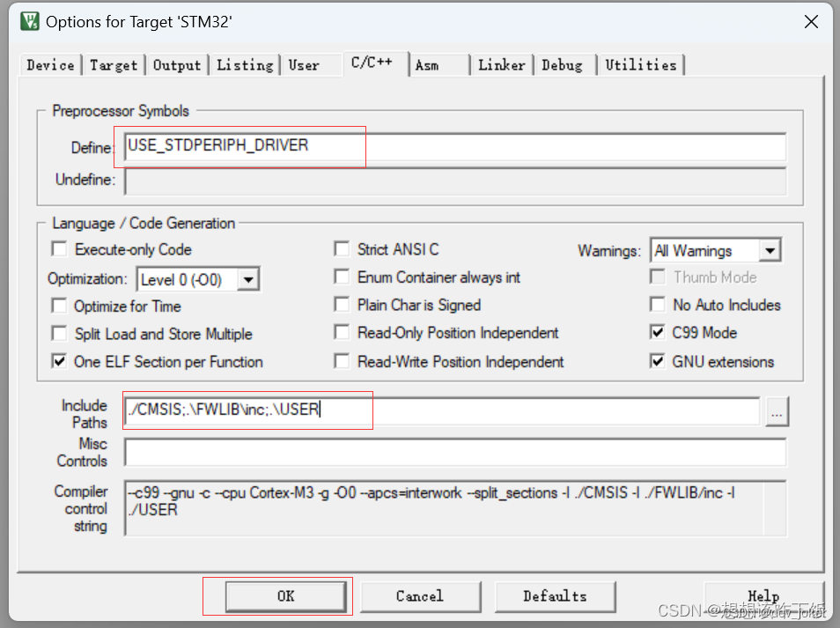Screen dimensions: 840x628
Task: Enable Execute-only Code checkbox
Action: [59, 248]
